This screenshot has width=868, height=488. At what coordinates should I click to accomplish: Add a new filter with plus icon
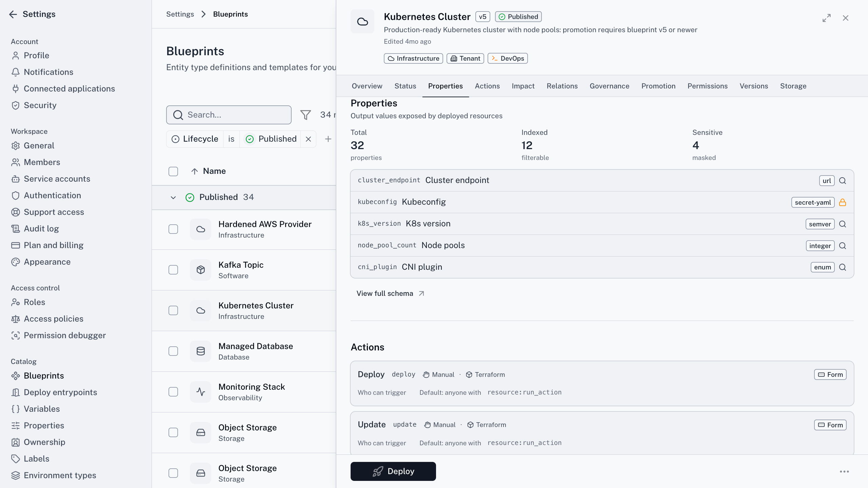click(328, 139)
